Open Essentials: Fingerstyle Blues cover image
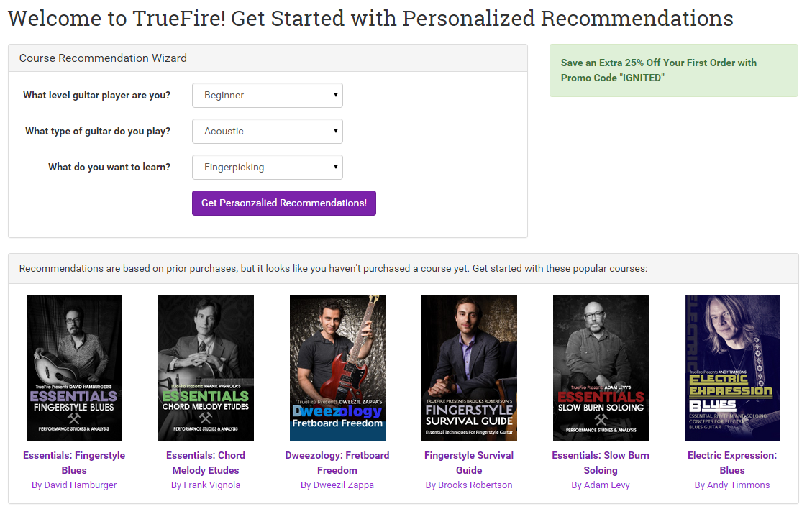Image resolution: width=807 pixels, height=532 pixels. pyautogui.click(x=74, y=367)
